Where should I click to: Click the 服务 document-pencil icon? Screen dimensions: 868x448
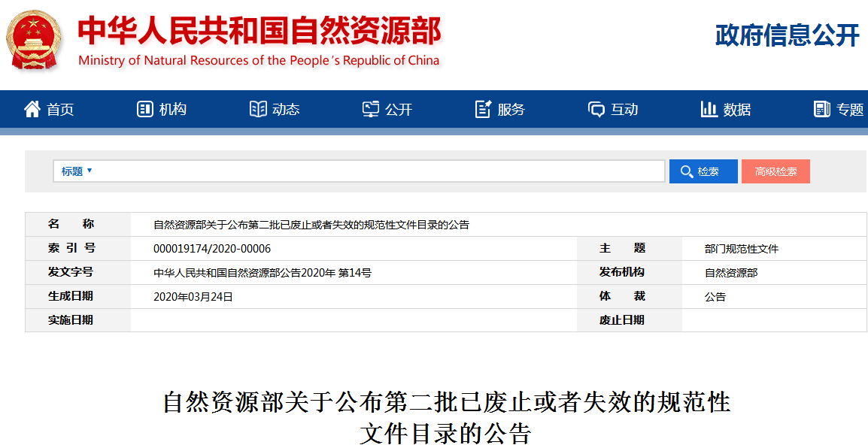click(483, 110)
